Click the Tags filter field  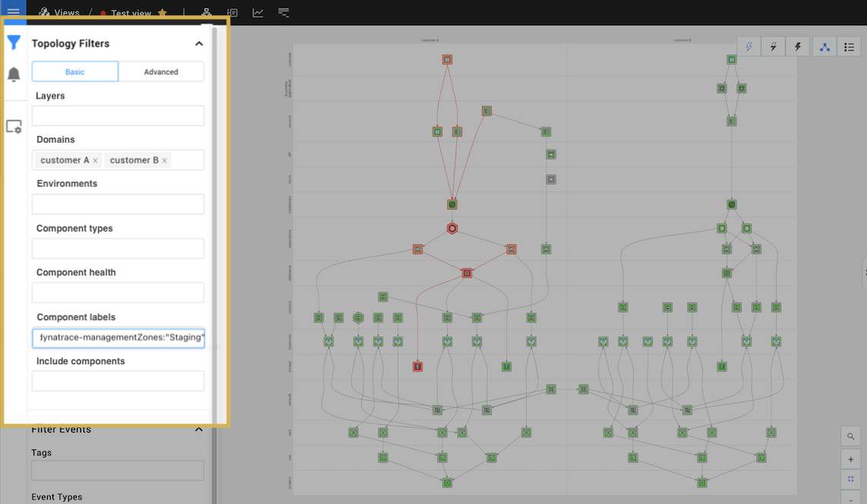click(118, 471)
